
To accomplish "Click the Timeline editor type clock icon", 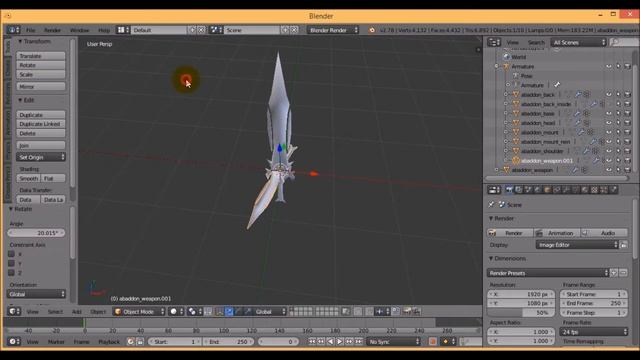I will tap(14, 341).
